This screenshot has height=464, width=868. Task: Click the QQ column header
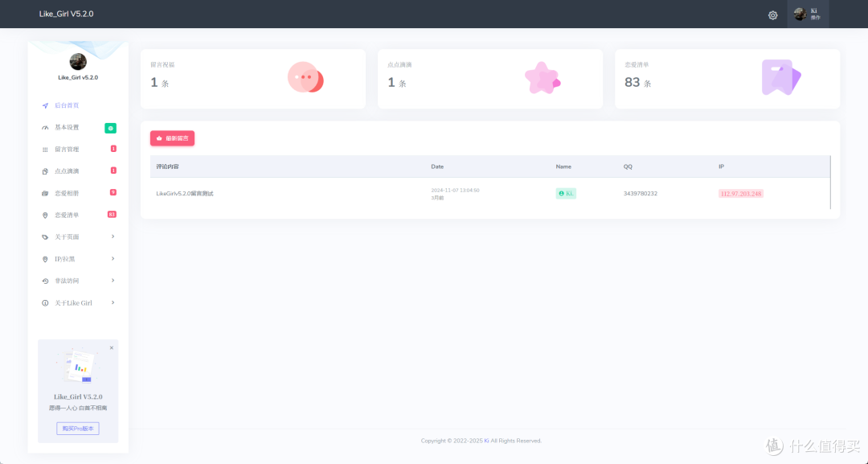tap(628, 166)
